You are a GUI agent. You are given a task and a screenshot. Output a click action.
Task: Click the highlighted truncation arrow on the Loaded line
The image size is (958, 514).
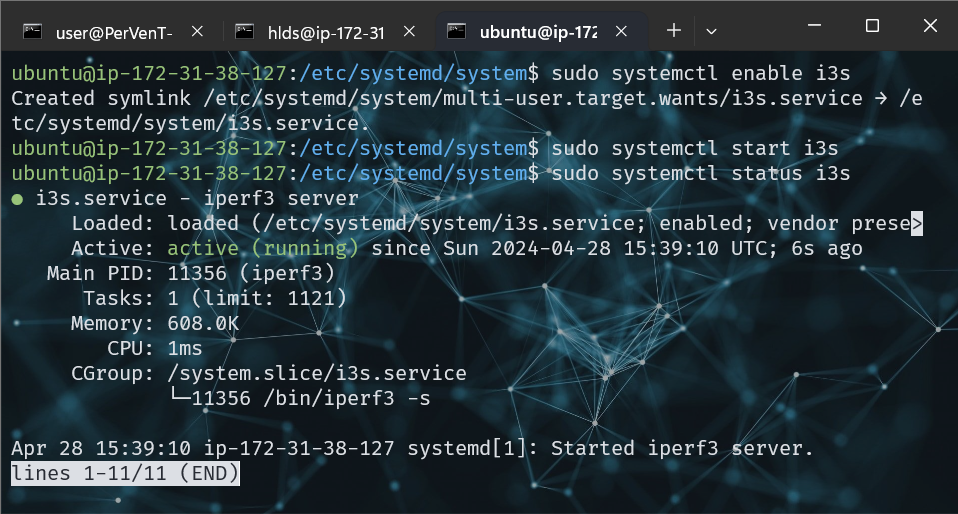(916, 223)
